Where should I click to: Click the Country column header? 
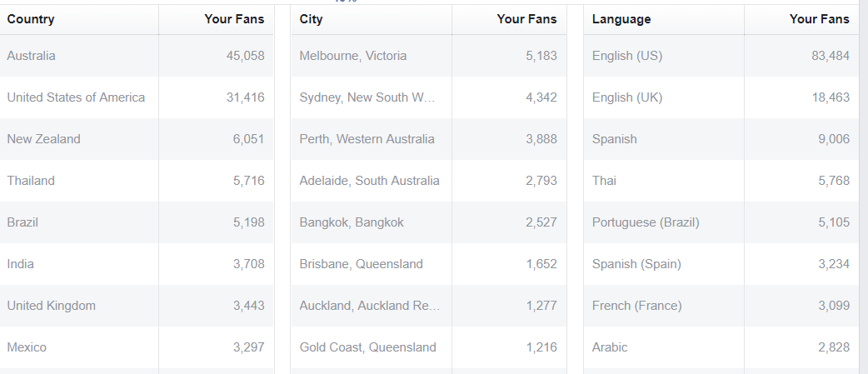(x=31, y=19)
